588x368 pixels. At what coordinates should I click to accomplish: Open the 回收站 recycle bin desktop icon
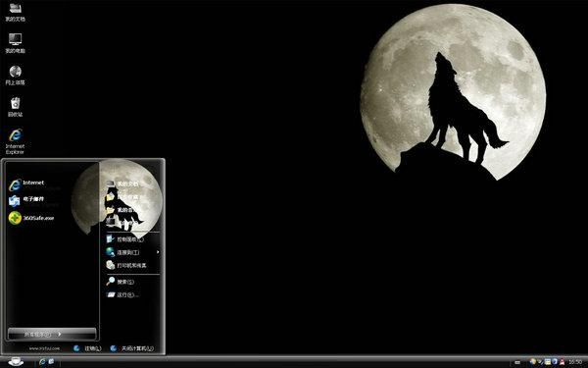[15, 107]
